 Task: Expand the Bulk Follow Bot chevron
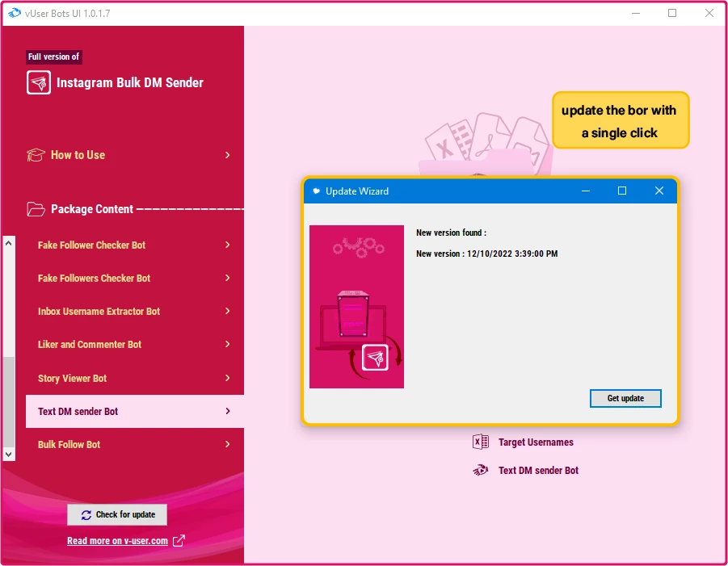click(x=228, y=444)
